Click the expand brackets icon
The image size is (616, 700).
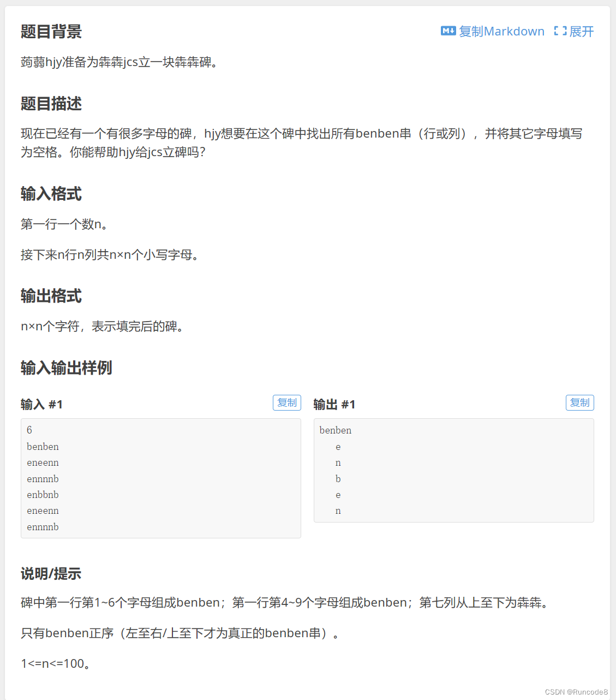point(560,31)
